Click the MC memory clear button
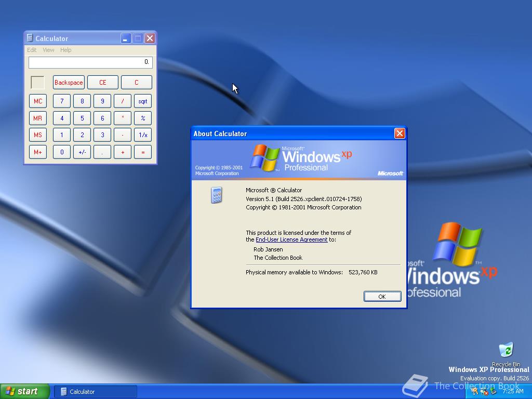The width and height of the screenshot is (532, 399). [37, 101]
